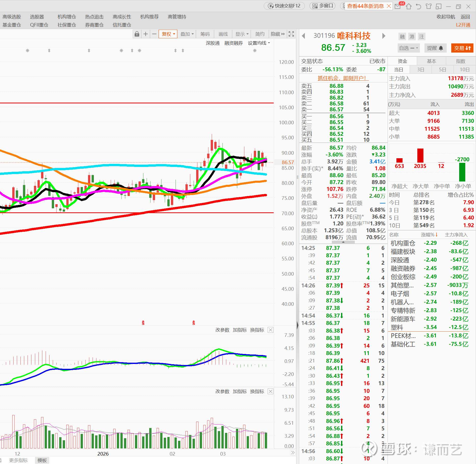Click the first red S marker on chart

143,323
